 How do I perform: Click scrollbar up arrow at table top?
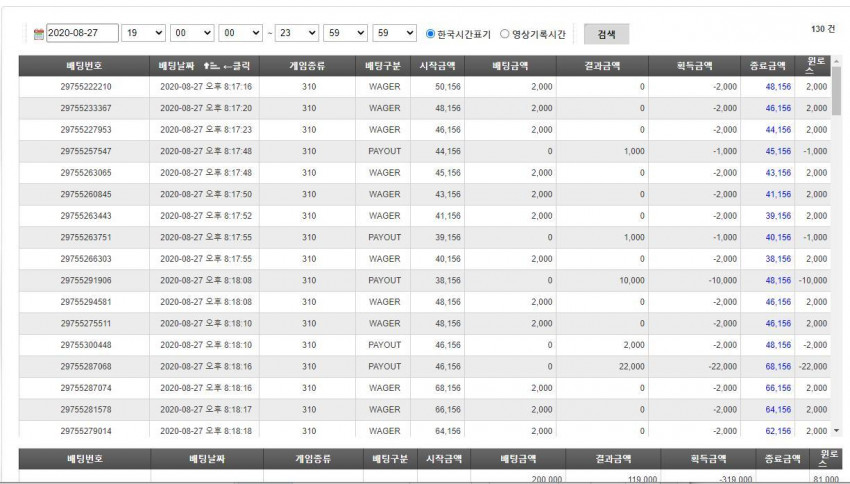point(836,61)
